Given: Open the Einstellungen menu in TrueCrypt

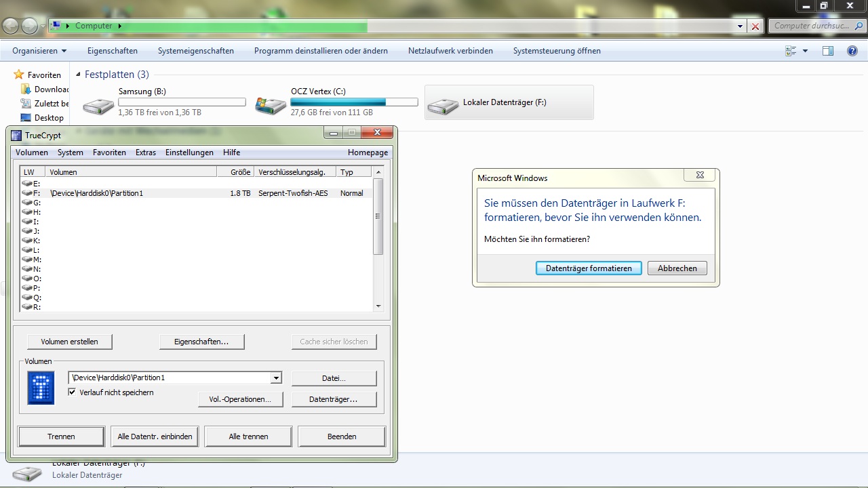Looking at the screenshot, I should click(189, 152).
